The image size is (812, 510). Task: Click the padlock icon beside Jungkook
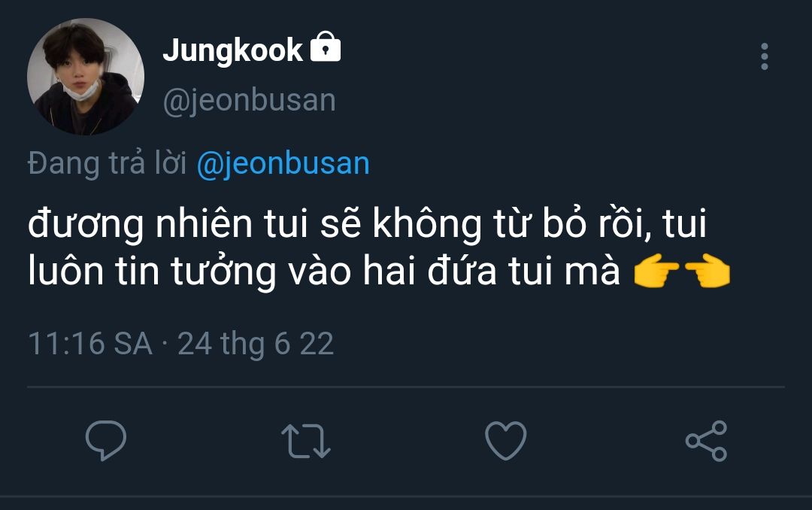(325, 49)
